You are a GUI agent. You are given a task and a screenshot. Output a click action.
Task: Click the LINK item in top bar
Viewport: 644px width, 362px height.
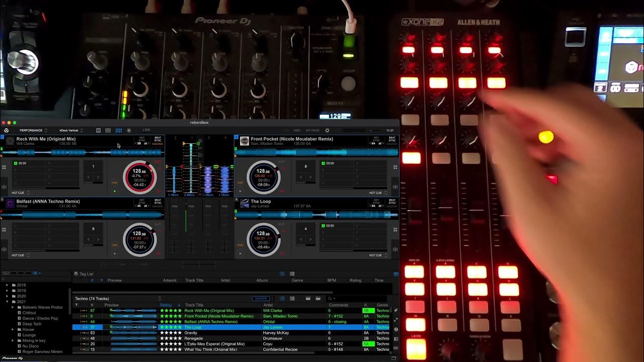tap(146, 130)
